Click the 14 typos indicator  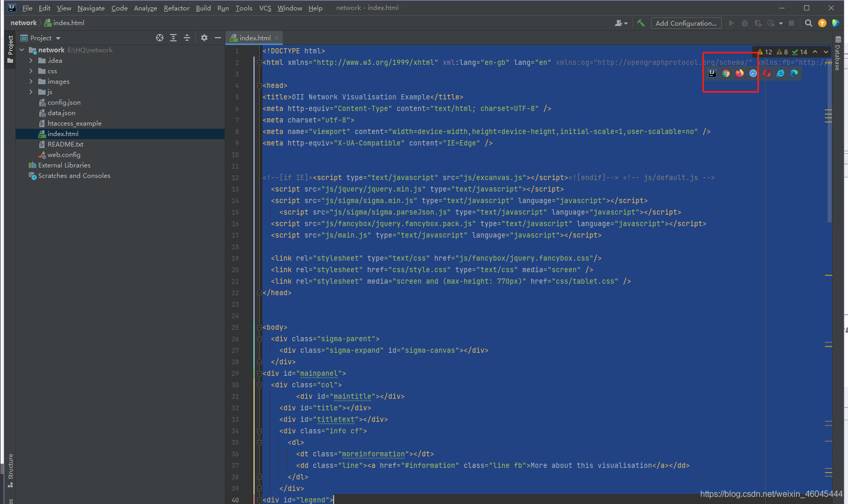coord(800,52)
